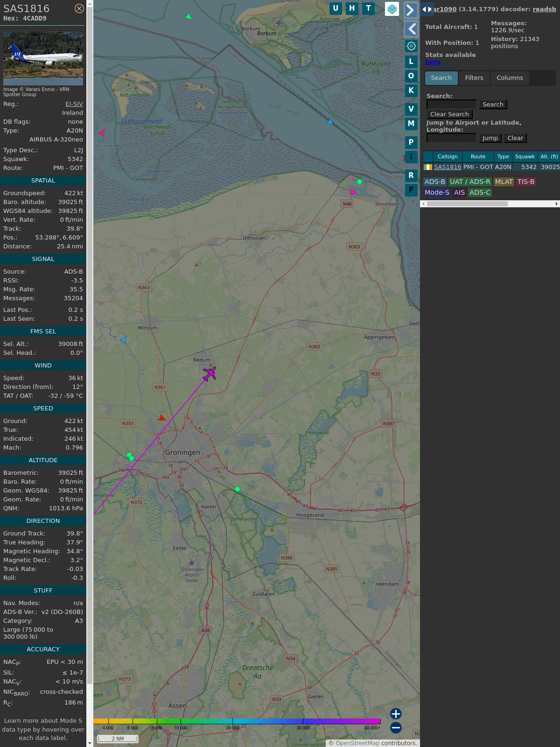Toggle the H map button
This screenshot has width=560, height=747.
[x=352, y=8]
